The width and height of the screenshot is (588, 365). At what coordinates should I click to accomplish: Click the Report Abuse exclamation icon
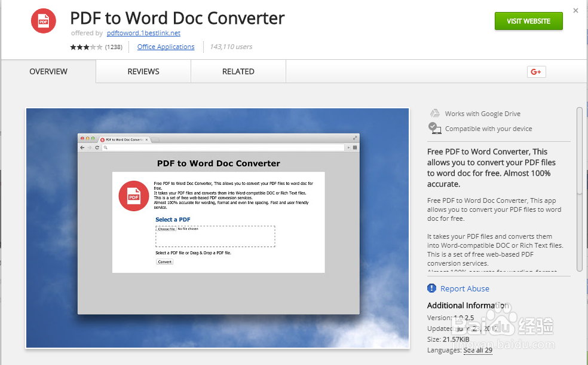431,288
